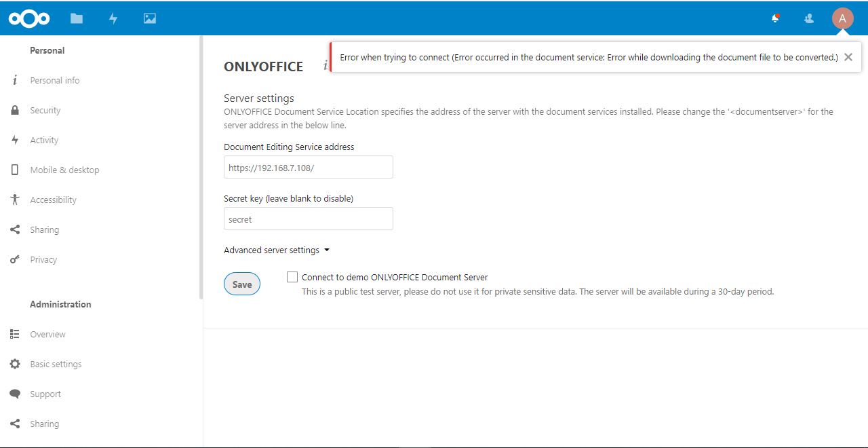868x448 pixels.
Task: Click the Privacy key icon
Action: pos(15,259)
